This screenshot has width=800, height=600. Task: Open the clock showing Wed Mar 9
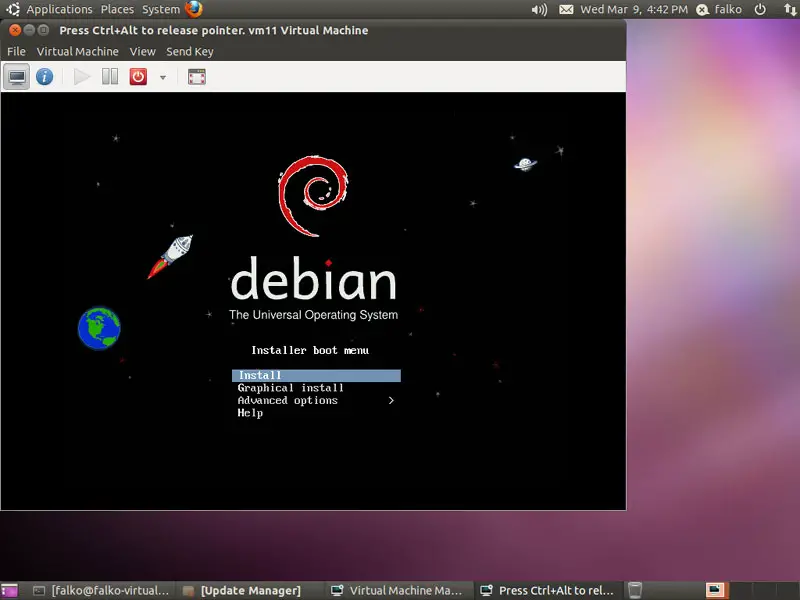634,9
